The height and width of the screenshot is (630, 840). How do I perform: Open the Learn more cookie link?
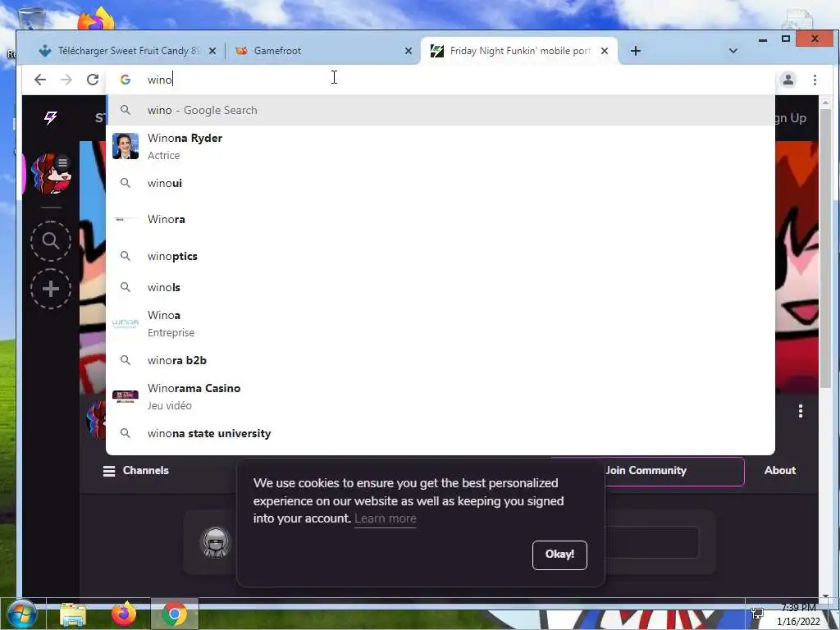coord(386,518)
